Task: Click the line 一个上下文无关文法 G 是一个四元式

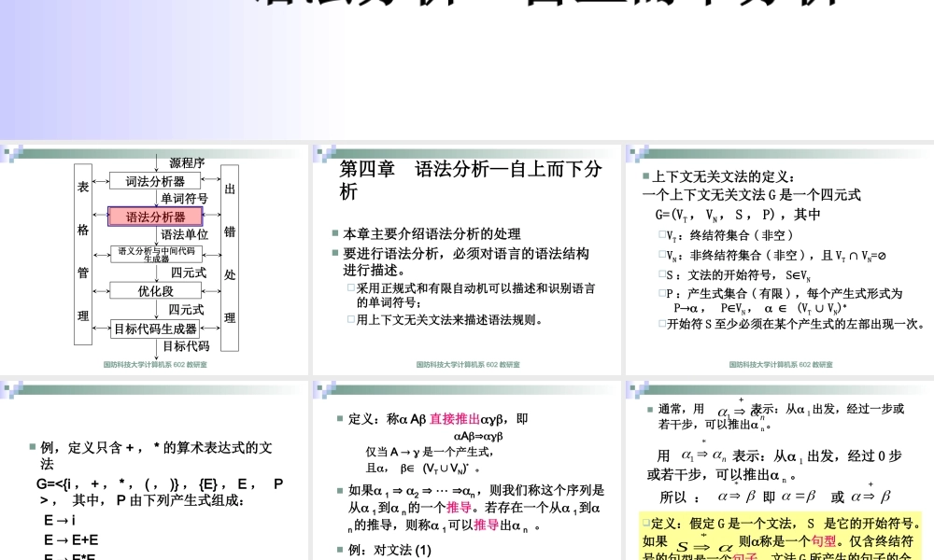Action: pos(751,195)
